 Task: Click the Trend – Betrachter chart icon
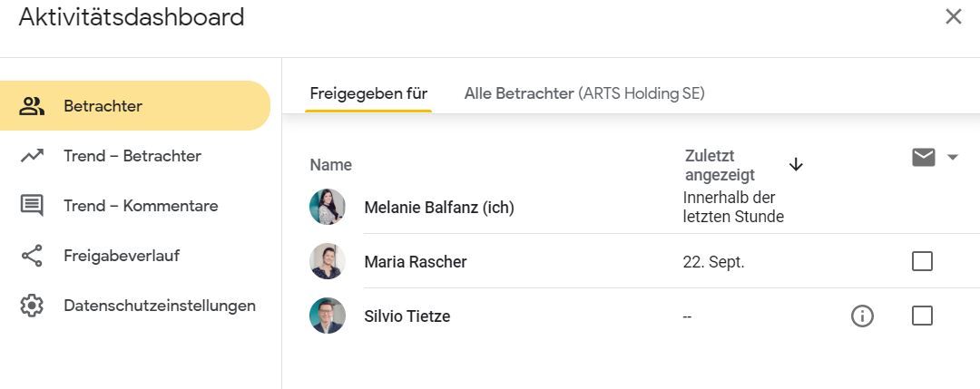pos(31,155)
